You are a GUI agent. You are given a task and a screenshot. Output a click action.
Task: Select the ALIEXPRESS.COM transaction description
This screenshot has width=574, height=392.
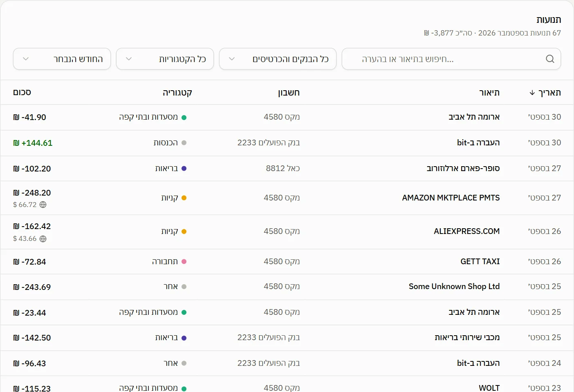467,231
